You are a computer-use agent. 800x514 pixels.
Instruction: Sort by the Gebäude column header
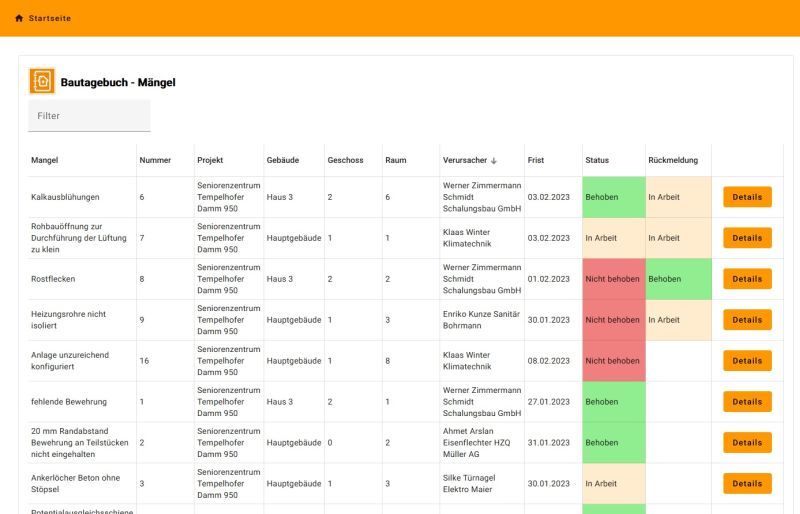(x=283, y=160)
